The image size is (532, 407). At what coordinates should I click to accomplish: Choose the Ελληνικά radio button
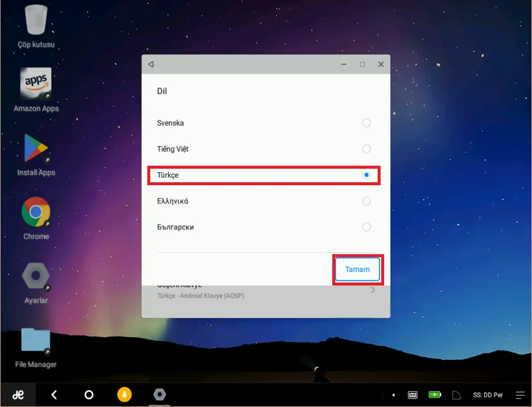[366, 201]
